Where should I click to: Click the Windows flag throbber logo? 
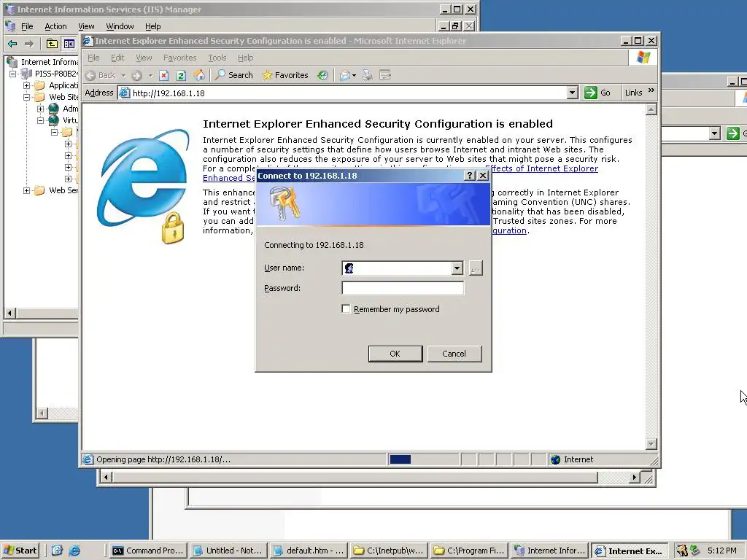[643, 58]
